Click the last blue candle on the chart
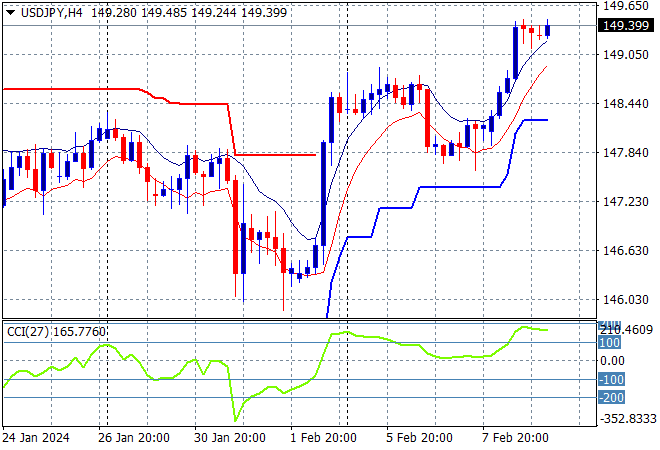Viewport: 660px width, 450px height. point(547,29)
